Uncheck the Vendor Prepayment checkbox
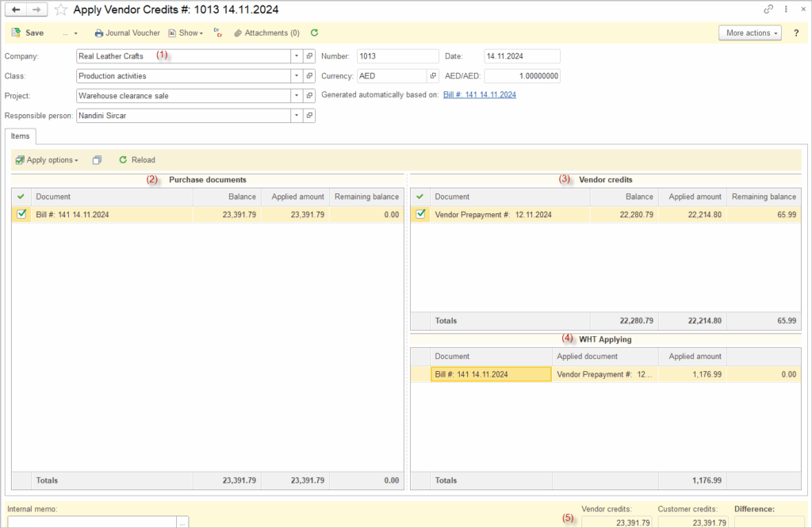Image resolution: width=812 pixels, height=528 pixels. pos(421,214)
